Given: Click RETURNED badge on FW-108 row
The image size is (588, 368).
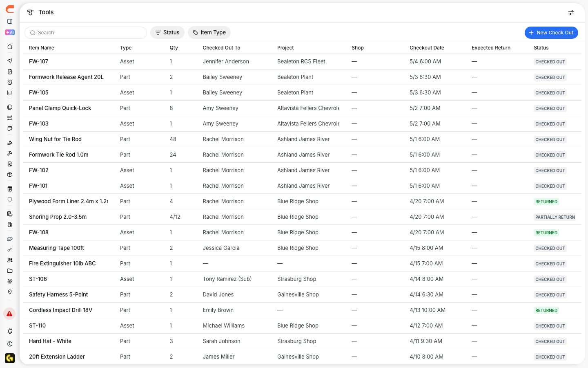Looking at the screenshot, I should (x=546, y=233).
